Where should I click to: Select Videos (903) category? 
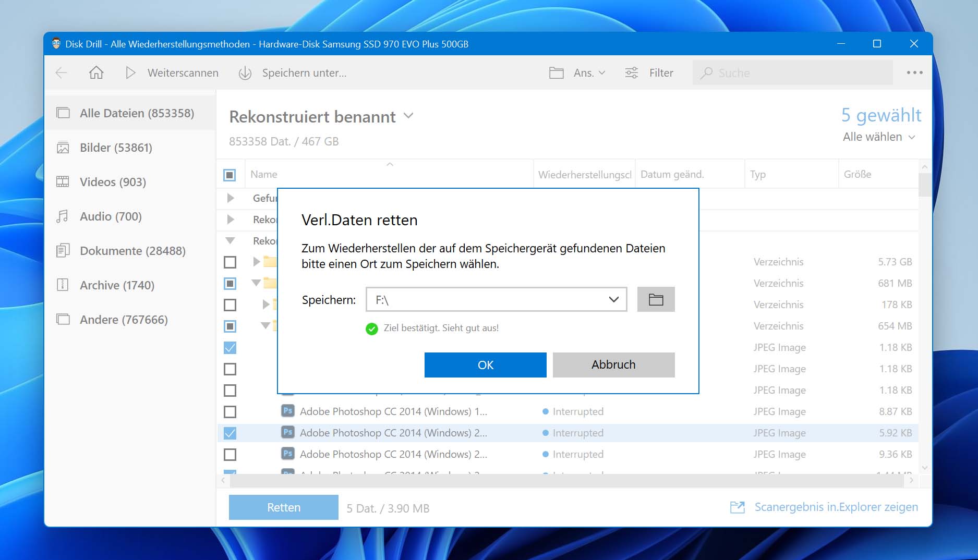click(x=130, y=182)
